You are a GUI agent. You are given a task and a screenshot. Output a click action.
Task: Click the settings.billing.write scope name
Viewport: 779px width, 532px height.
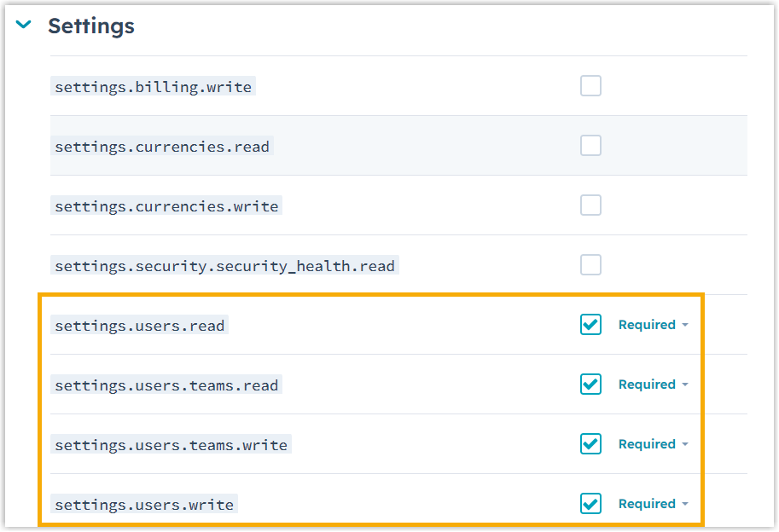154,87
